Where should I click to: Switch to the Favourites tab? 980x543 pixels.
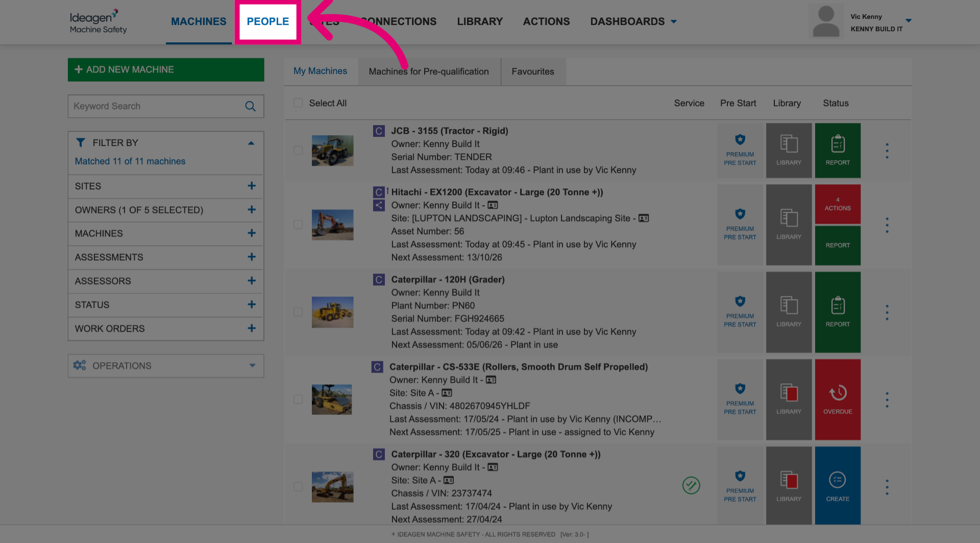533,71
